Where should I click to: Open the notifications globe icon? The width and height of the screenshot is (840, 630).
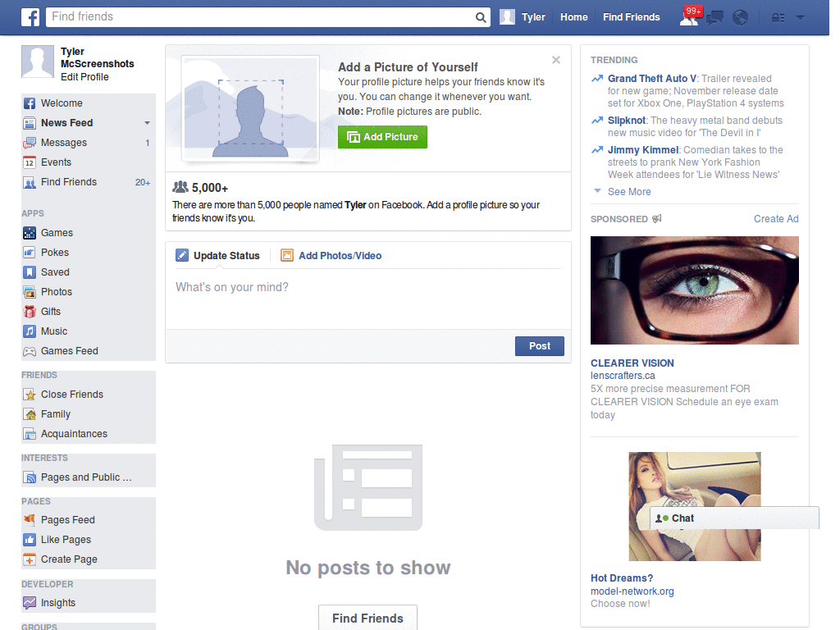741,18
